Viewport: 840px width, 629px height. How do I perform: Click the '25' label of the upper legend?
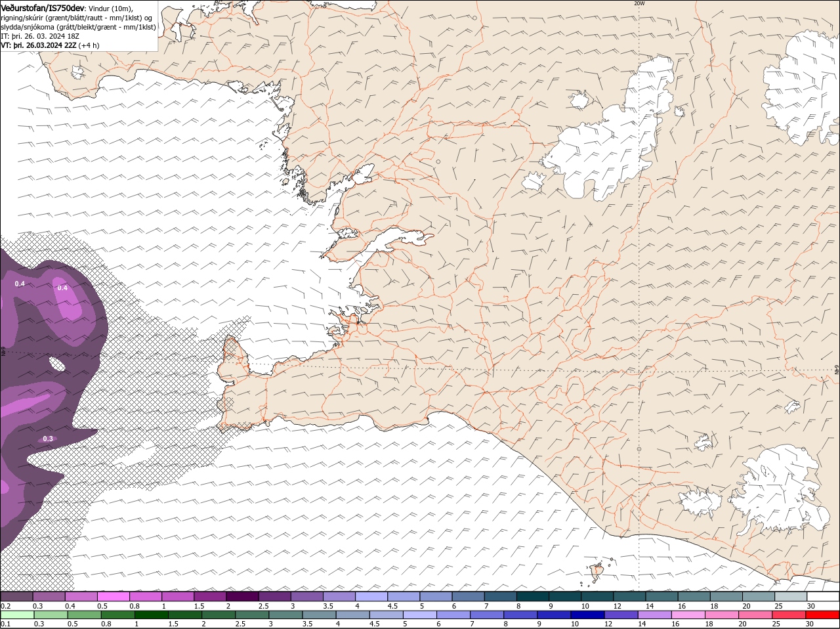click(x=778, y=605)
